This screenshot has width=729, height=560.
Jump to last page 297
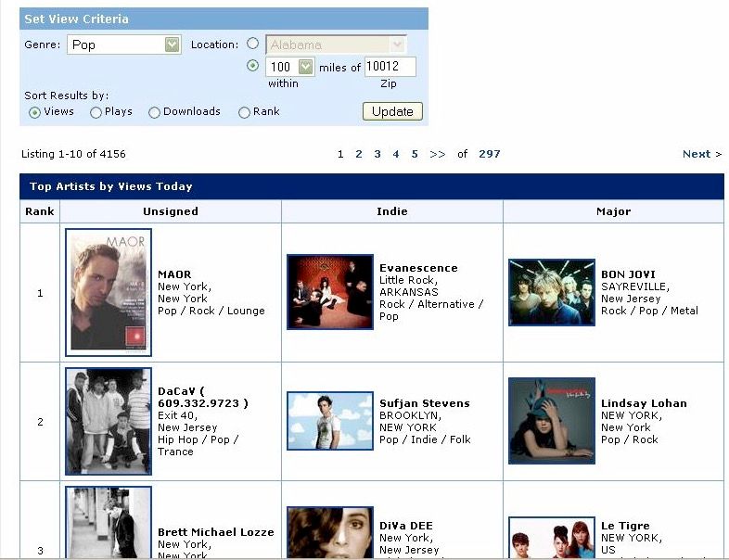coord(489,154)
